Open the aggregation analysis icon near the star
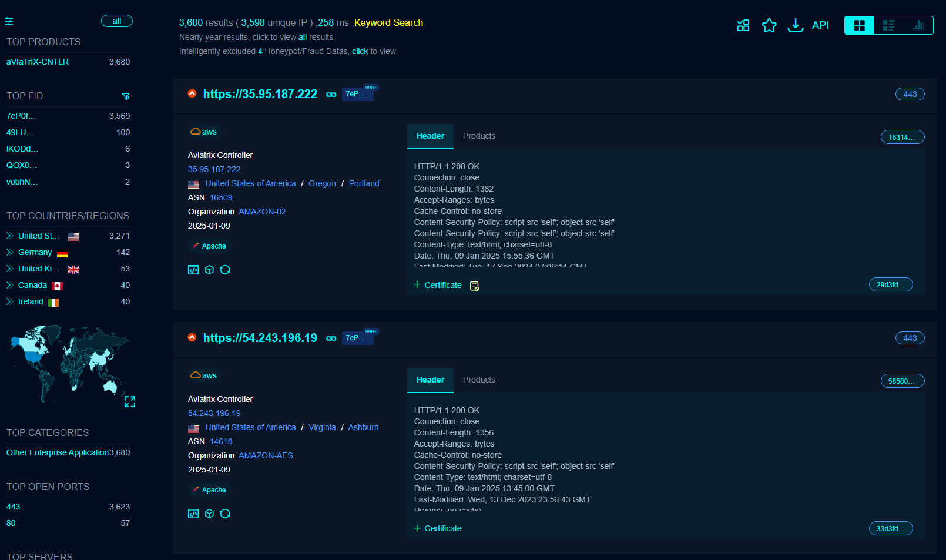Image resolution: width=946 pixels, height=560 pixels. click(743, 25)
